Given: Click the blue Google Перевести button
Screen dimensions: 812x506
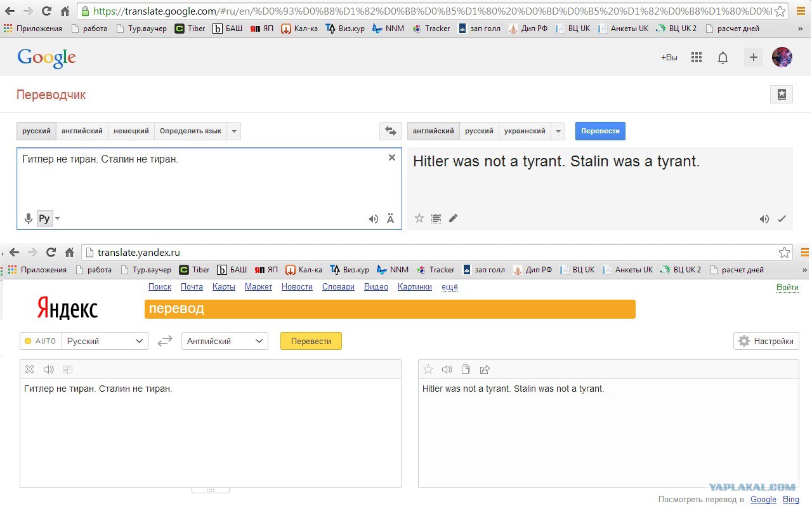Looking at the screenshot, I should 600,131.
